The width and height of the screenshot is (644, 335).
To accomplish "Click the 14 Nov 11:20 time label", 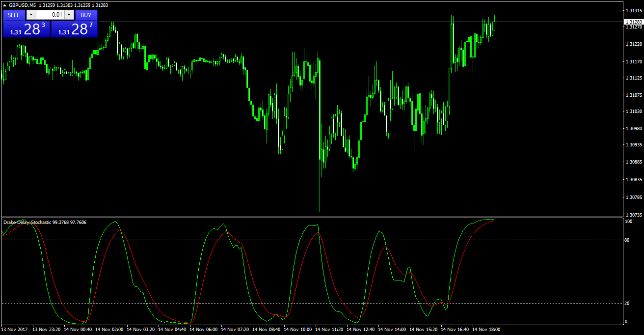I will [x=329, y=330].
